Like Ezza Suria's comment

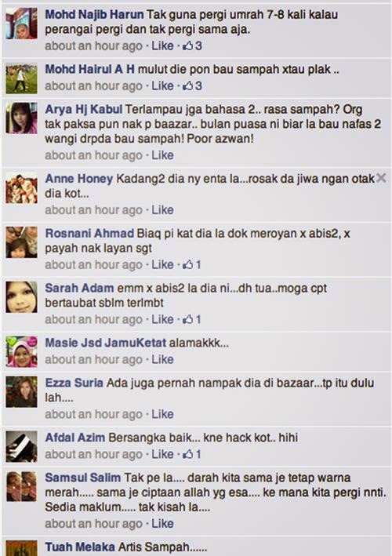163,414
